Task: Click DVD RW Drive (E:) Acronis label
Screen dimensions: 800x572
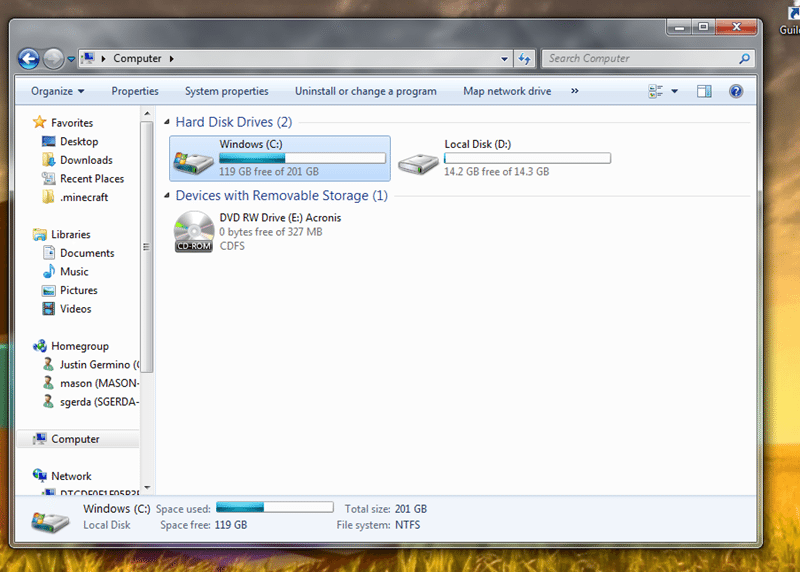Action: (x=280, y=218)
